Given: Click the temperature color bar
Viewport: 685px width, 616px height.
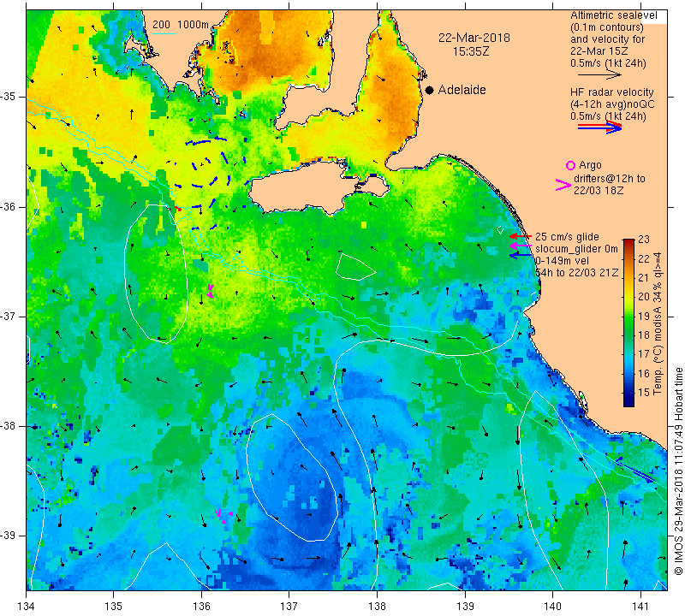Looking at the screenshot, I should tap(628, 323).
